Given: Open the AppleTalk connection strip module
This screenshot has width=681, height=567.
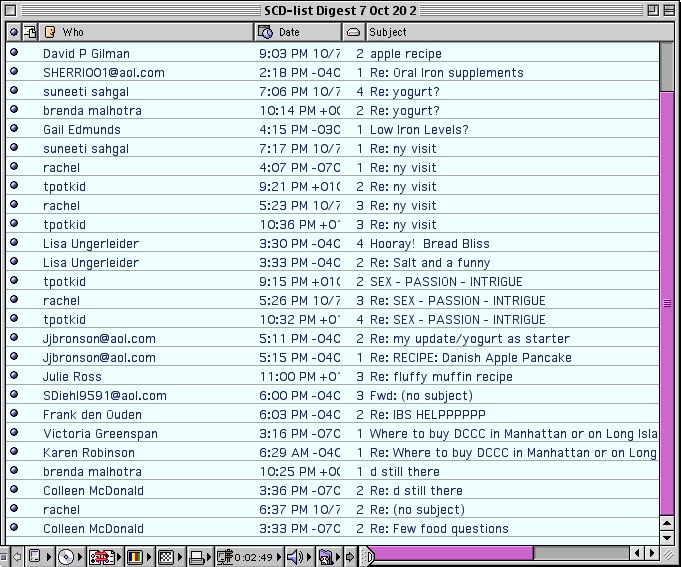Looking at the screenshot, I should tap(100, 557).
